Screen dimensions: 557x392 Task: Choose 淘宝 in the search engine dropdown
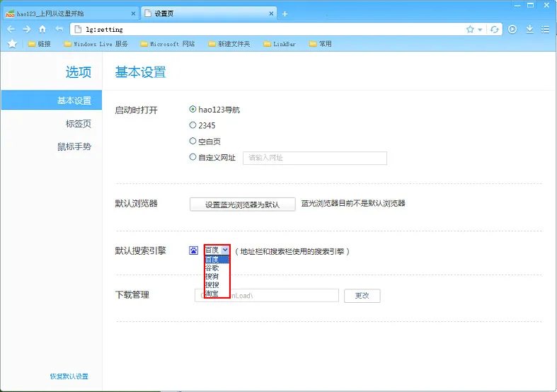pyautogui.click(x=212, y=293)
